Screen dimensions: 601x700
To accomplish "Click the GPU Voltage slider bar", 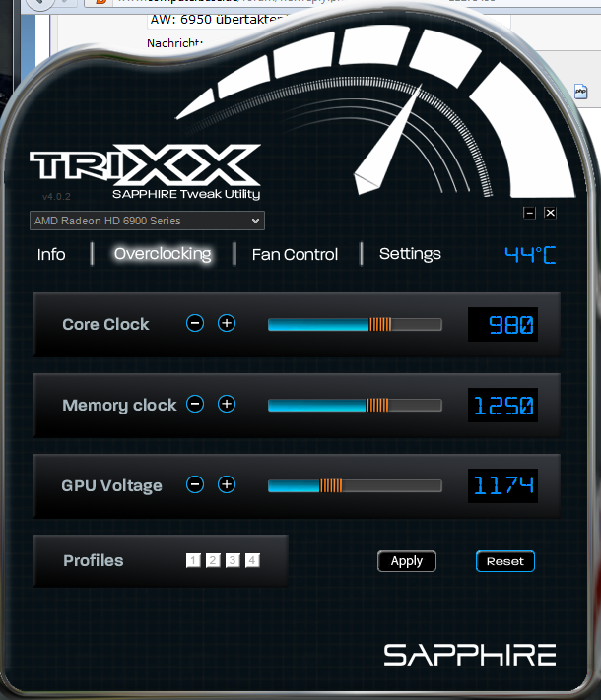I will [355, 485].
